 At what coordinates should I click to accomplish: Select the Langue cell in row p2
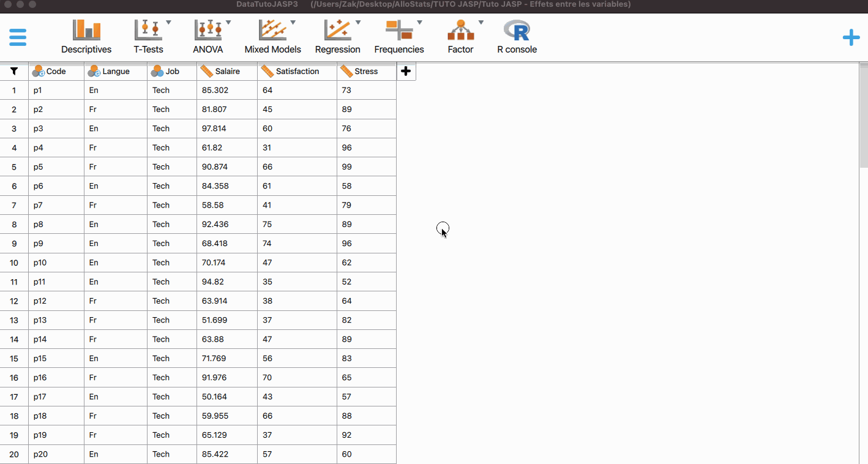click(x=116, y=110)
